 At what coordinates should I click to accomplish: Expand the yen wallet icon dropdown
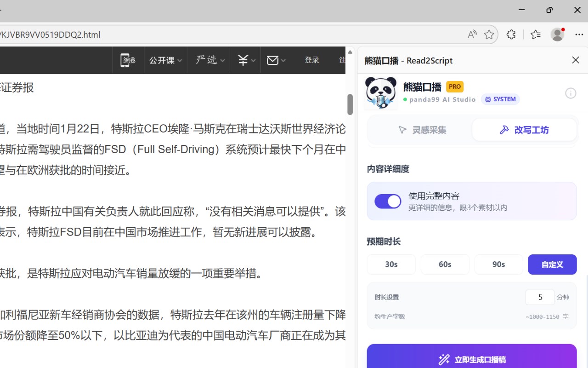pyautogui.click(x=246, y=60)
